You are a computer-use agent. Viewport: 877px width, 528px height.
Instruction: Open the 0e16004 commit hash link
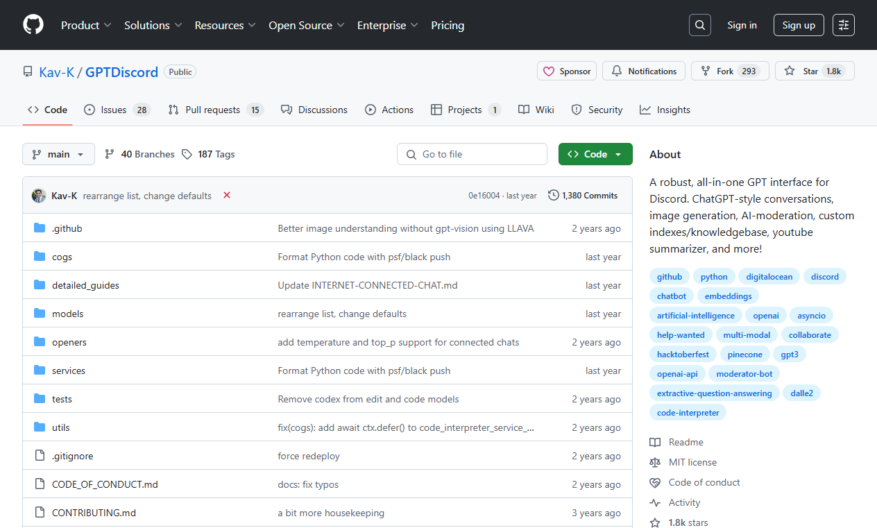click(484, 196)
